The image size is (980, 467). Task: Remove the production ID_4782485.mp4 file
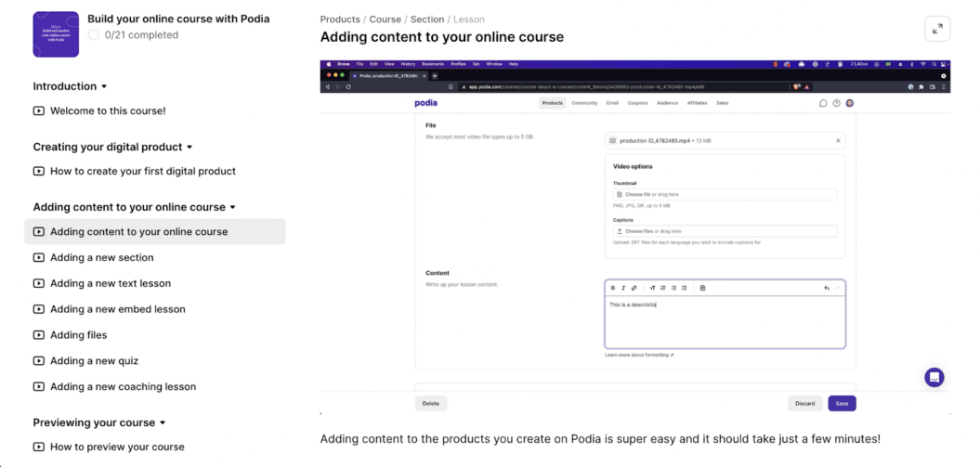pyautogui.click(x=838, y=140)
